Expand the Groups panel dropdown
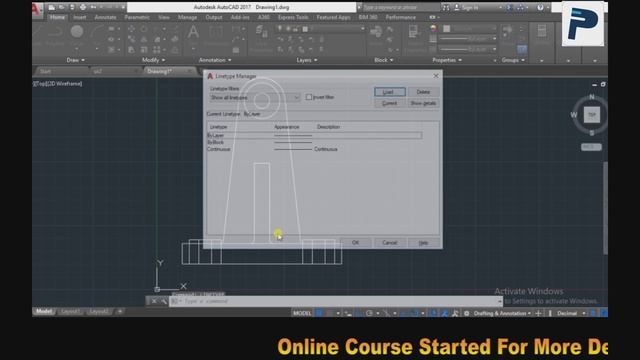The width and height of the screenshot is (640, 360). coord(513,60)
